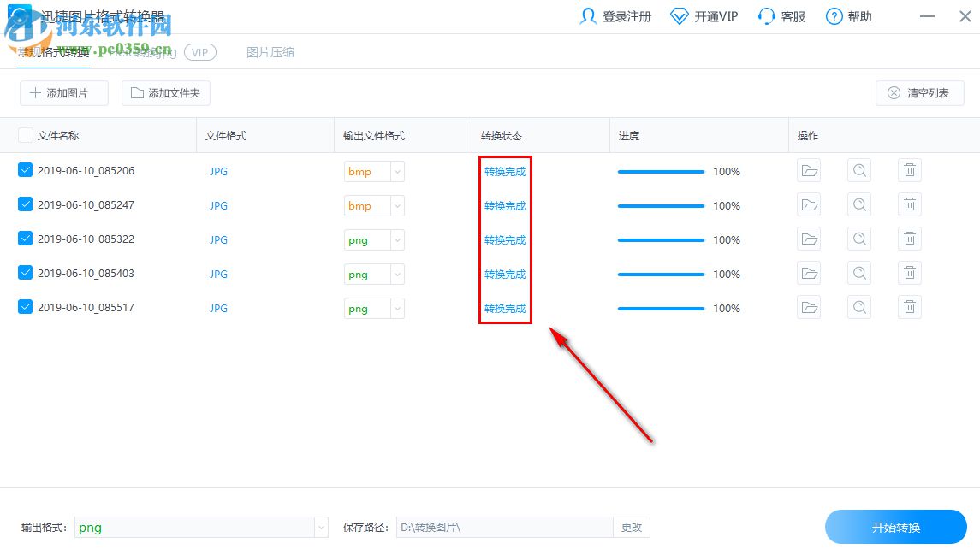
Task: Open output format dropdown for 2019-06-10_085206
Action: click(x=397, y=171)
